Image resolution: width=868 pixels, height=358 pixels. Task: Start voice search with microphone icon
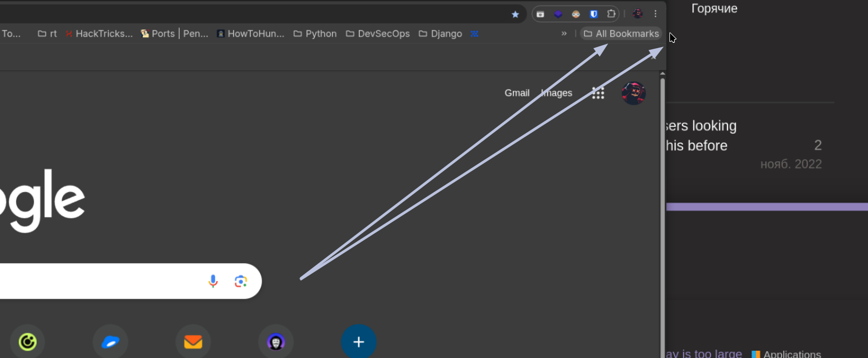(213, 281)
